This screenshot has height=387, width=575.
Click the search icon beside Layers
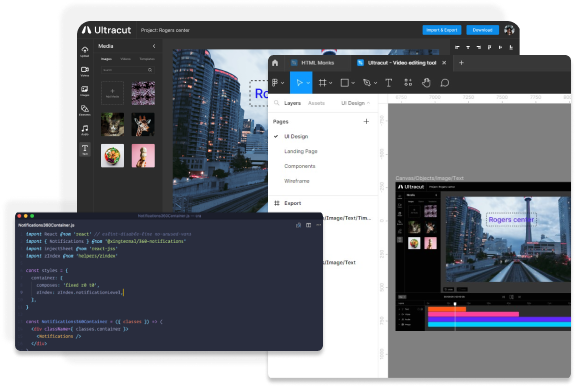click(276, 103)
